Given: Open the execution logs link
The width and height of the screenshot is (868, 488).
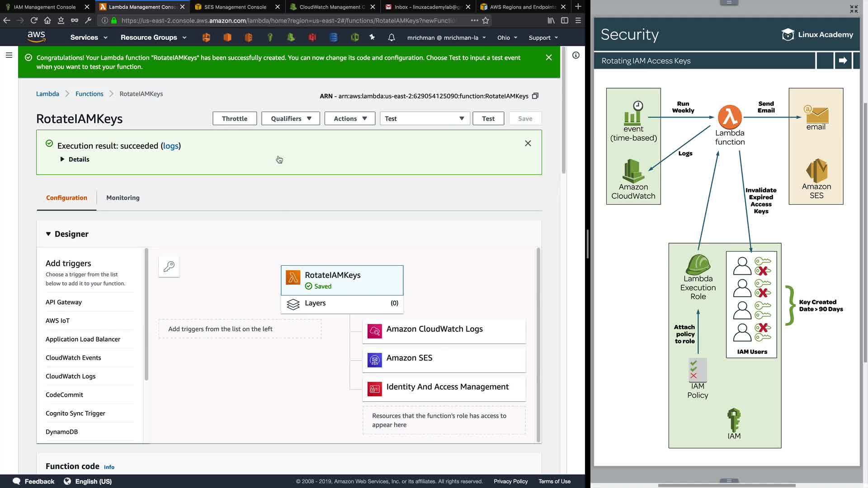Looking at the screenshot, I should 170,145.
